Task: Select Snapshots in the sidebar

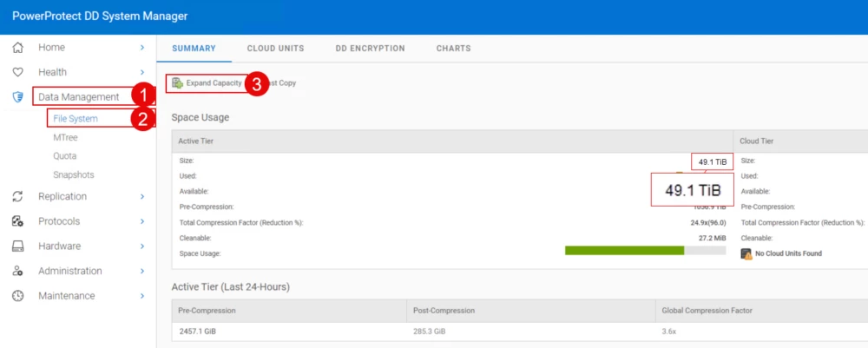Action: pos(74,174)
